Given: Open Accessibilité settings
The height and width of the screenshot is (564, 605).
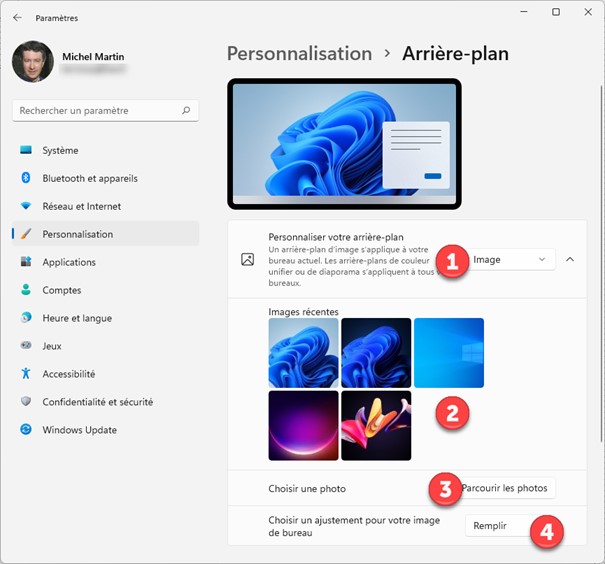Looking at the screenshot, I should (x=106, y=374).
